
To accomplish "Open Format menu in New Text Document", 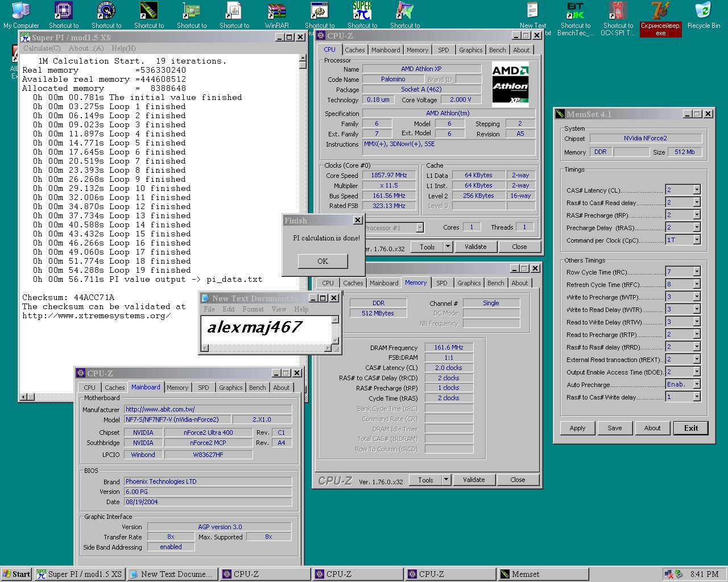I will click(253, 309).
